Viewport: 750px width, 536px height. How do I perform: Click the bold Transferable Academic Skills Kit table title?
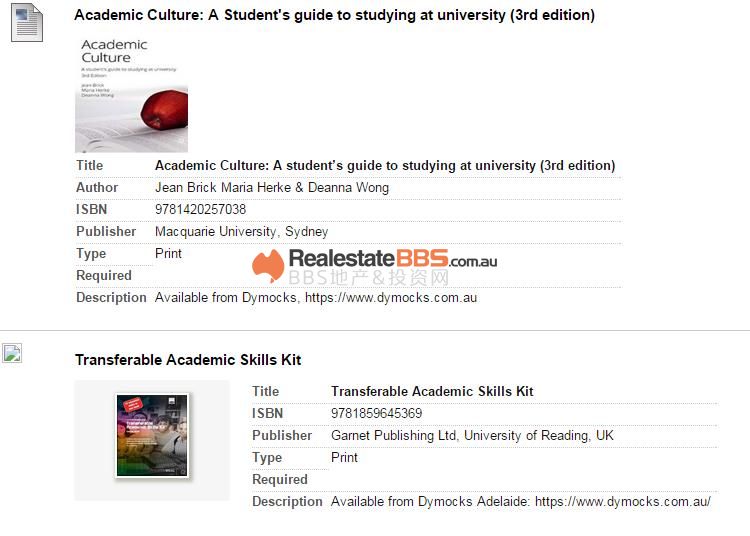coord(432,391)
